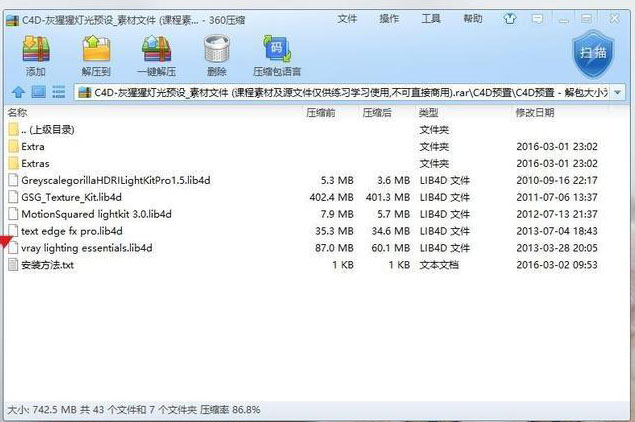Viewport: 635px width, 422px height.
Task: Click the 文本文档 type cell
Action: click(439, 265)
